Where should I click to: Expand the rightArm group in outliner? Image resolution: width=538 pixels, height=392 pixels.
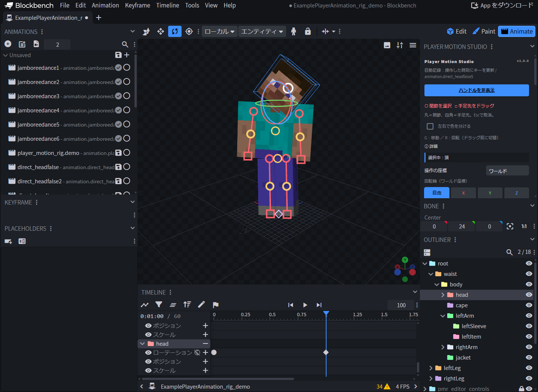pos(443,347)
